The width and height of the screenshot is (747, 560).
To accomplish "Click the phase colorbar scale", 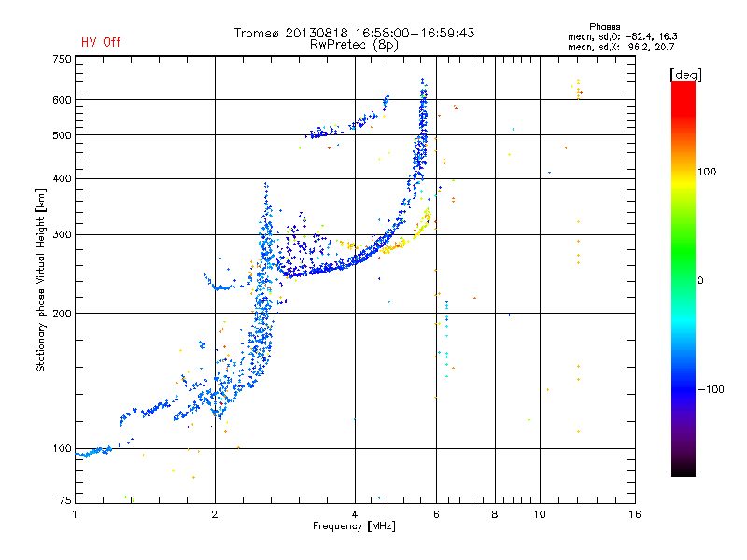I will (x=684, y=279).
